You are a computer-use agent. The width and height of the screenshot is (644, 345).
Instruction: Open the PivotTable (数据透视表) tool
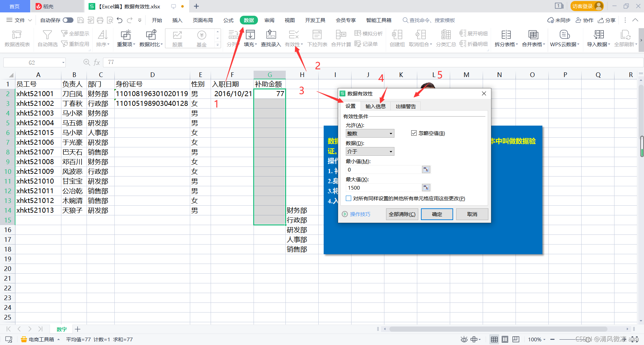[17, 38]
